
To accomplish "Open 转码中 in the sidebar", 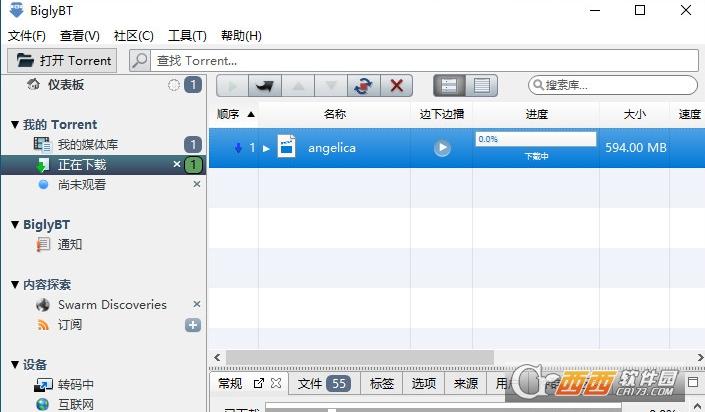I will [76, 385].
